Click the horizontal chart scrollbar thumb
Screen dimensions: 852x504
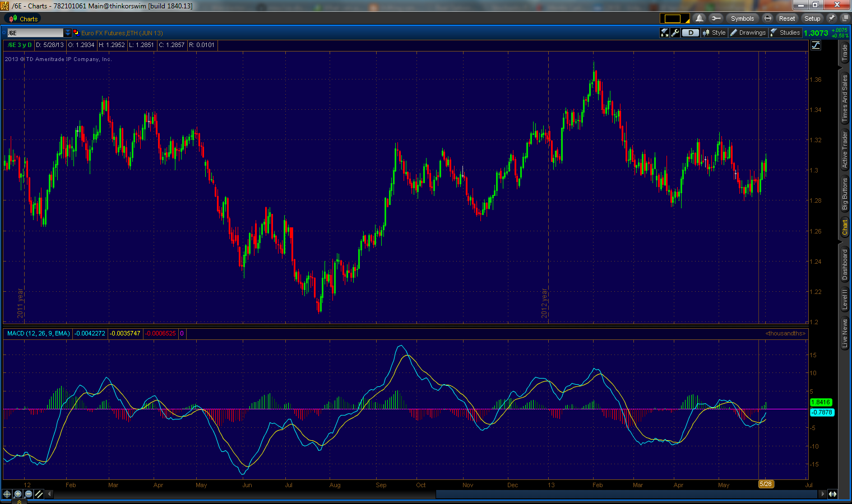pyautogui.click(x=627, y=494)
